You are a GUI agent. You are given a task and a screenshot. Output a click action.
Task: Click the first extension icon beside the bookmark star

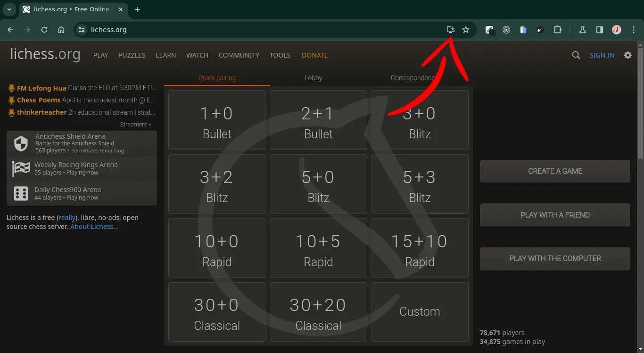pyautogui.click(x=490, y=30)
